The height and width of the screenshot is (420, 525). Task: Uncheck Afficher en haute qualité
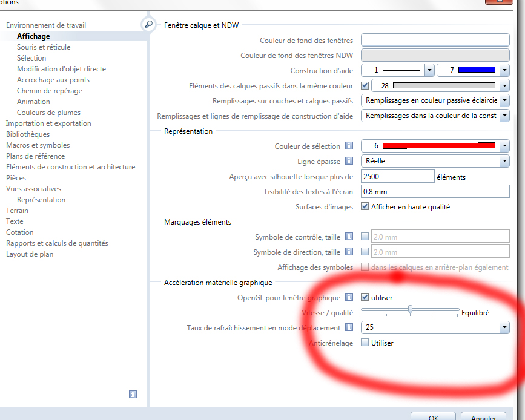(x=365, y=206)
